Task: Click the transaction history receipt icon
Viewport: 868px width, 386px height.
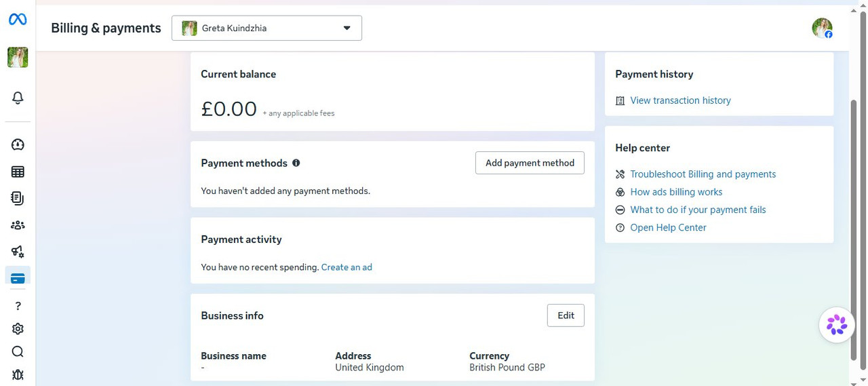Action: click(620, 100)
